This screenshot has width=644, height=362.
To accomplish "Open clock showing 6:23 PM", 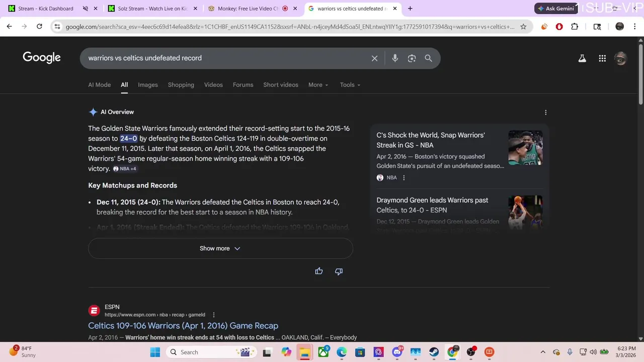I will tap(626, 352).
